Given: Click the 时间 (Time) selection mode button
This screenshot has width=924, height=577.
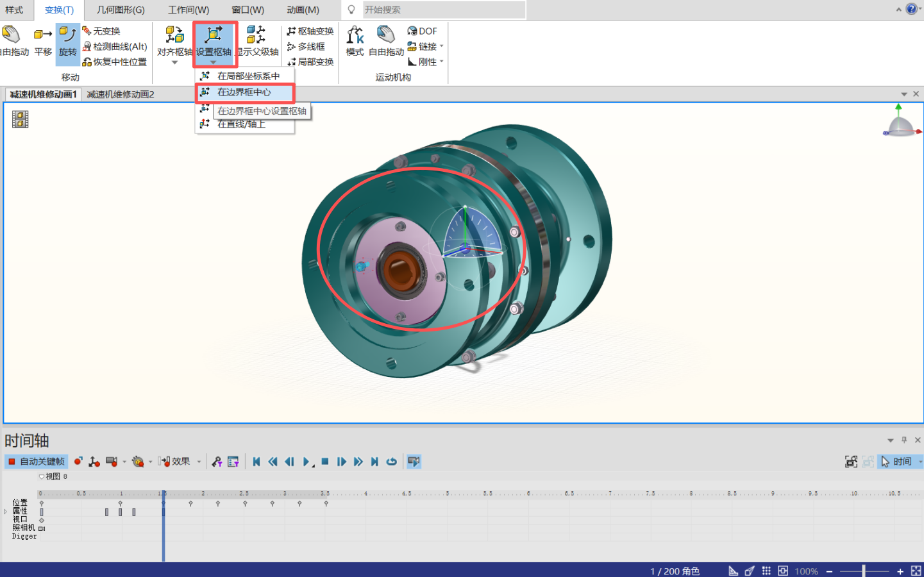Looking at the screenshot, I should [897, 462].
